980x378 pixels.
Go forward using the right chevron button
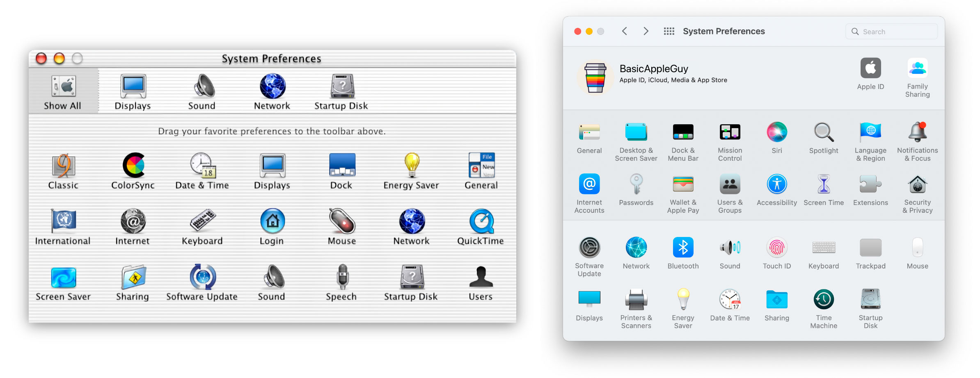tap(646, 31)
